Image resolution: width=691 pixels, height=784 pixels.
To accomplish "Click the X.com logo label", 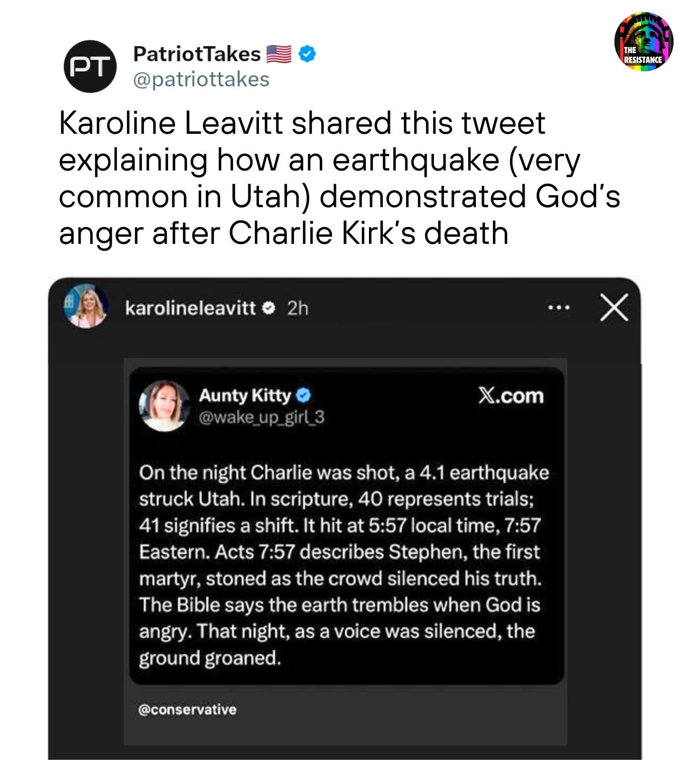I will (511, 396).
